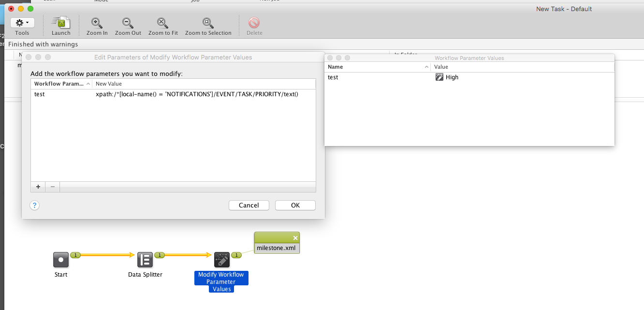This screenshot has width=644, height=310.
Task: Click the Zoom In magnifier
Action: point(97,22)
